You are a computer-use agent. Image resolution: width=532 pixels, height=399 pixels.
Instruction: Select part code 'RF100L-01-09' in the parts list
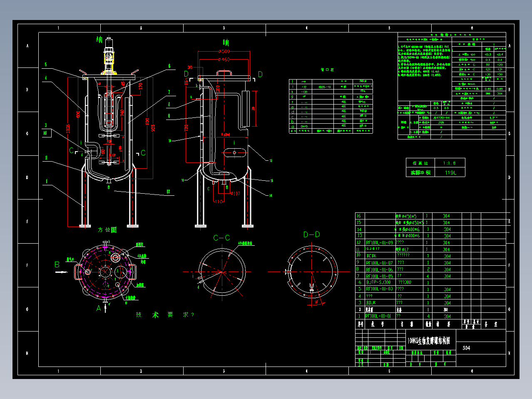point(379,242)
